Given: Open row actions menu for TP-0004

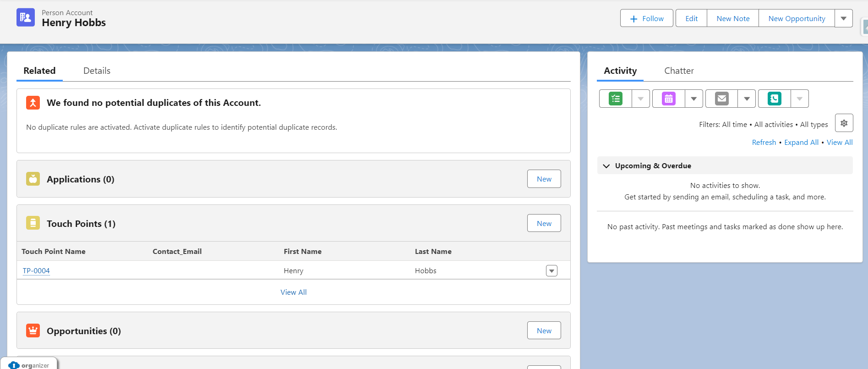Looking at the screenshot, I should (551, 271).
